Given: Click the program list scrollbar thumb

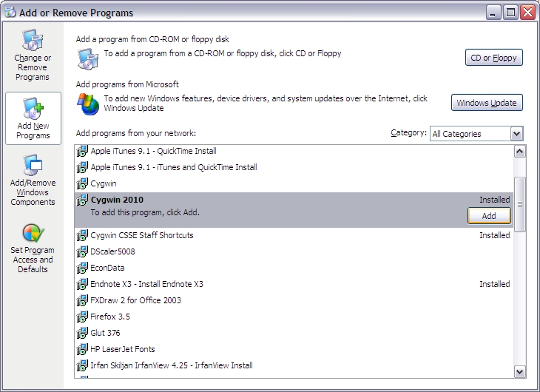Looking at the screenshot, I should [520, 205].
